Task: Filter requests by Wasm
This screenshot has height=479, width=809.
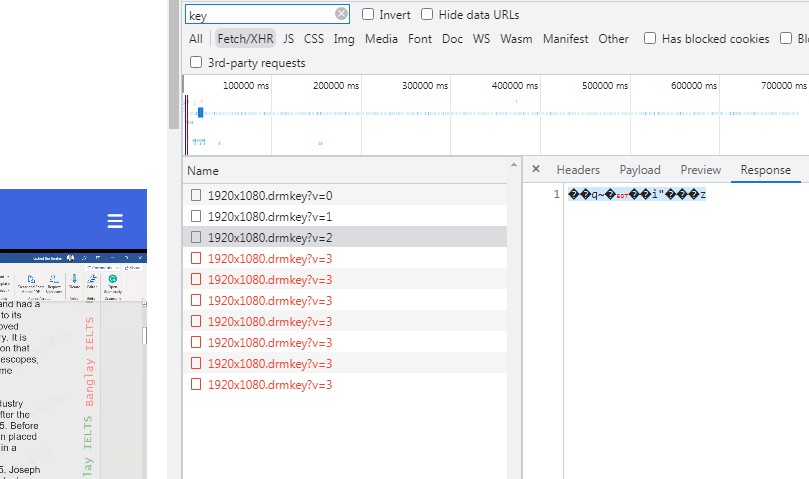Action: [516, 39]
